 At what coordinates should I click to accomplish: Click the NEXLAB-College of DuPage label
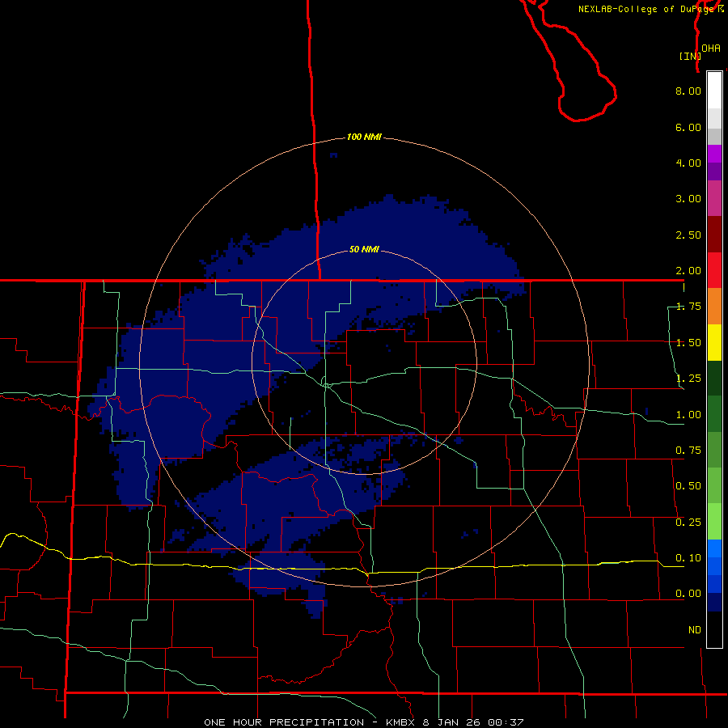pos(651,9)
